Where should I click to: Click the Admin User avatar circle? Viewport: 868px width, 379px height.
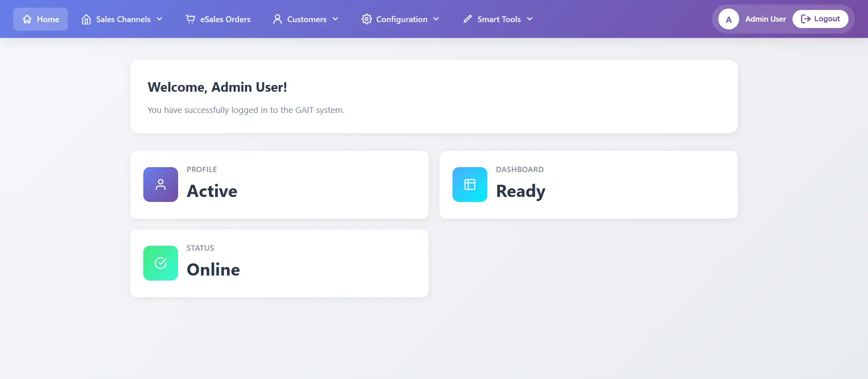[x=728, y=19]
